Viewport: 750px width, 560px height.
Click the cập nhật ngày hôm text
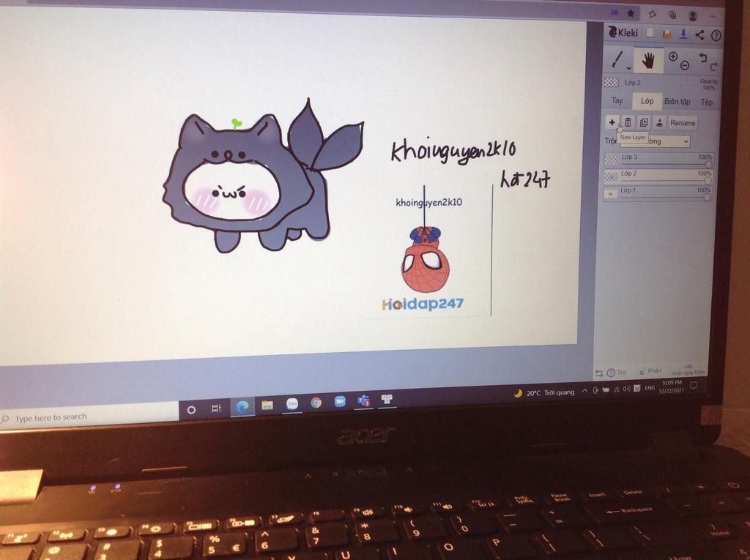point(688,370)
